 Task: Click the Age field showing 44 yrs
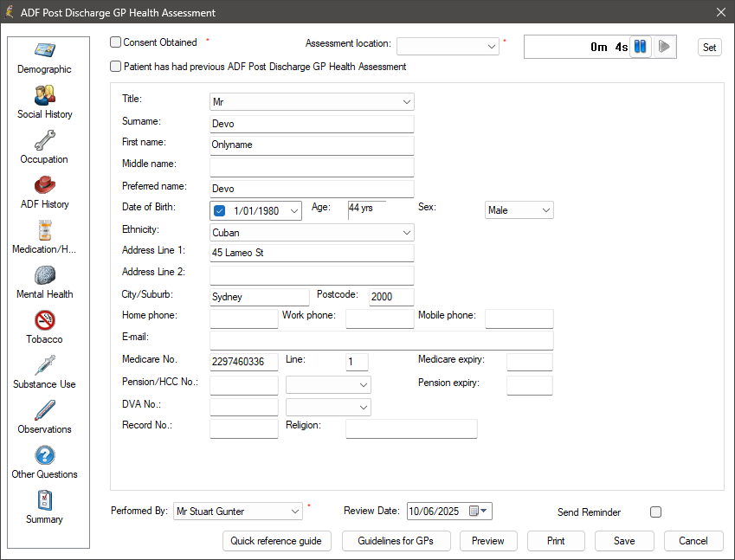point(367,210)
